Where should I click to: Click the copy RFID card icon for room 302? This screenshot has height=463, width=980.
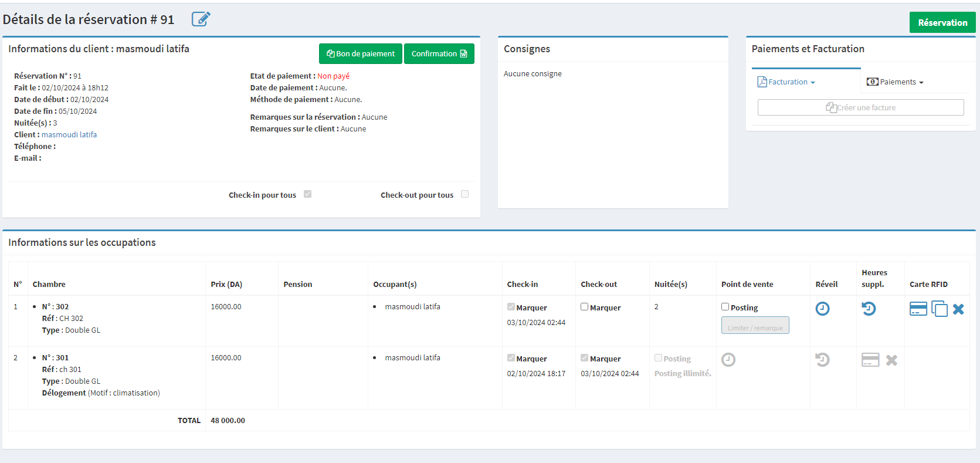[x=940, y=309]
